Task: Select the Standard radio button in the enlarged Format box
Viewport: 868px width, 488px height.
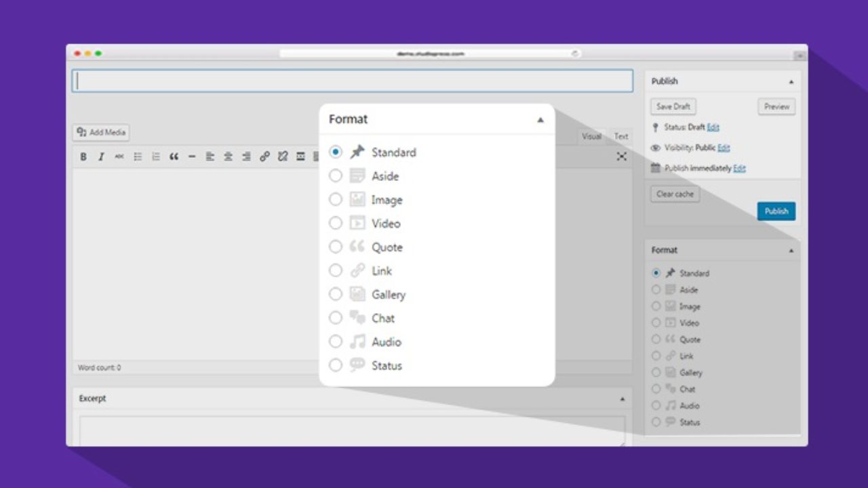Action: pos(336,152)
